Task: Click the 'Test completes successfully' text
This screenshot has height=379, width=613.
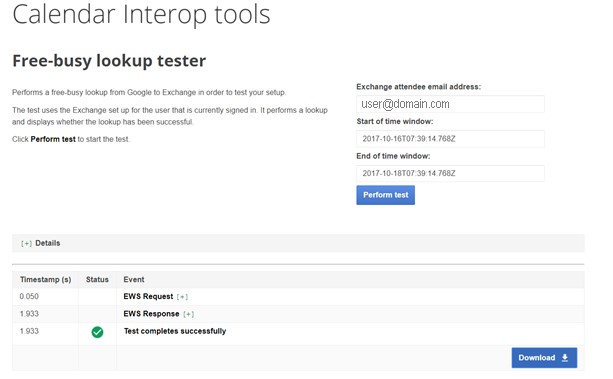Action: coord(175,331)
